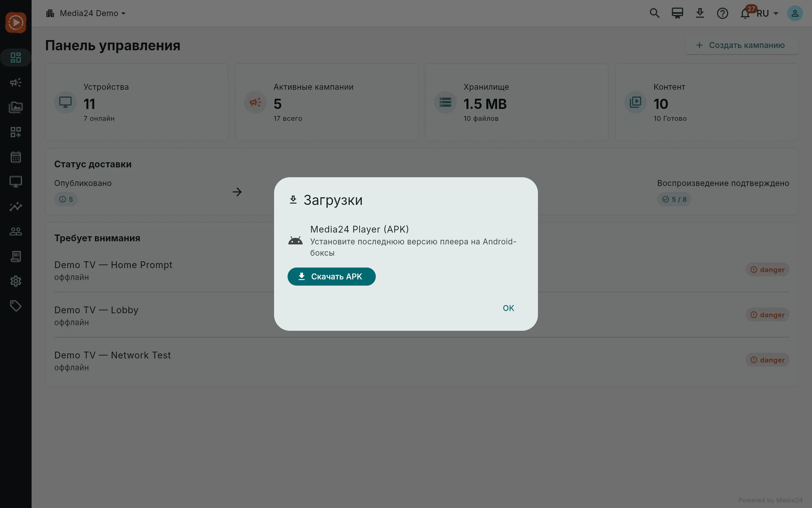Open the RU language dropdown
Image resolution: width=812 pixels, height=508 pixels.
click(768, 14)
